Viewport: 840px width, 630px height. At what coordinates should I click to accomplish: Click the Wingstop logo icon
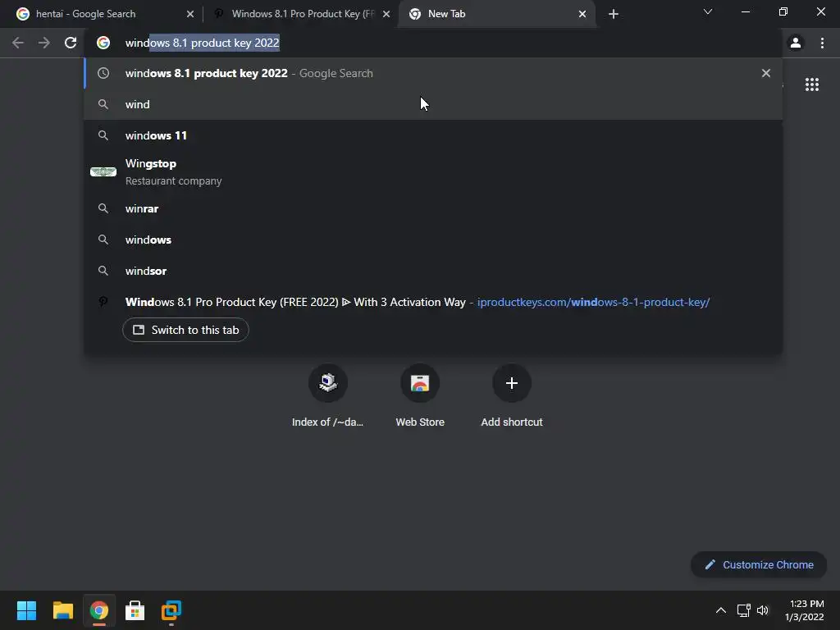103,172
